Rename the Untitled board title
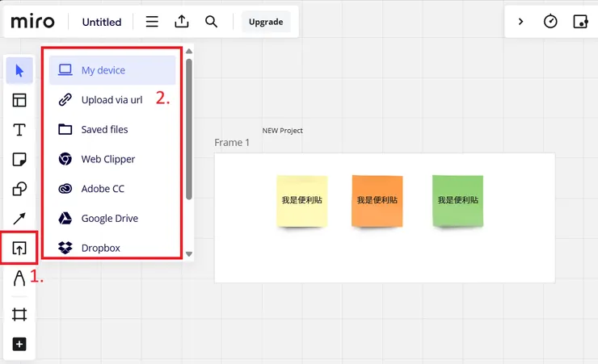This screenshot has height=364, width=598. click(x=102, y=22)
